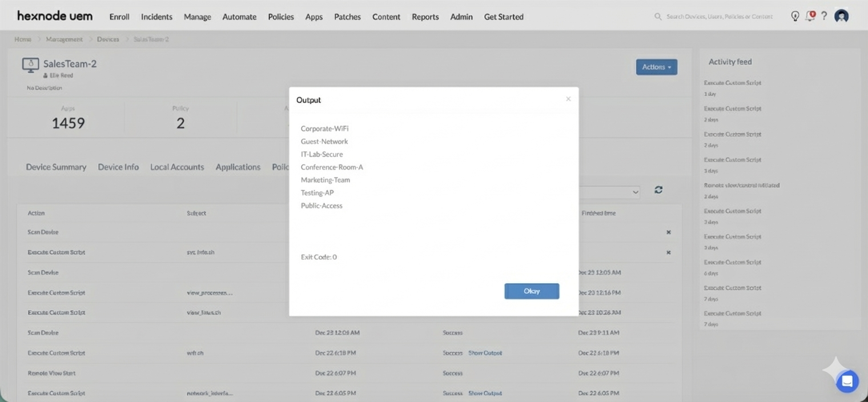Screen dimensions: 868x402
Task: Expand the Actions dropdown button
Action: pyautogui.click(x=656, y=67)
